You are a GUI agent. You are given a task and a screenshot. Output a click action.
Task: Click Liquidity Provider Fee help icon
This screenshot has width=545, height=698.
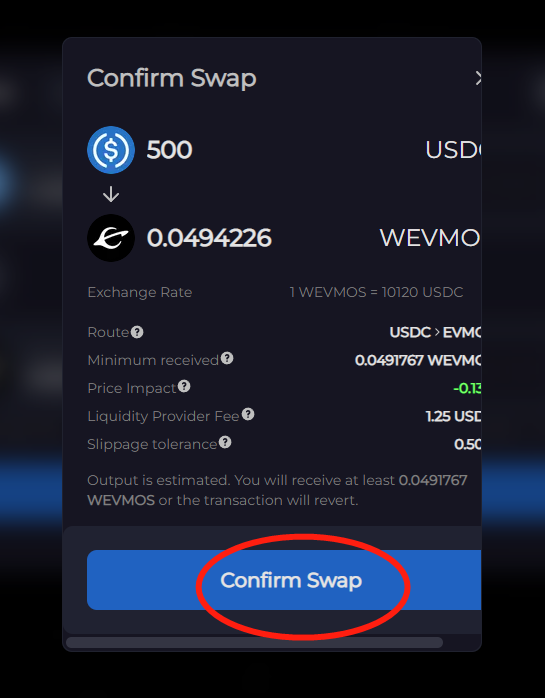coord(248,414)
